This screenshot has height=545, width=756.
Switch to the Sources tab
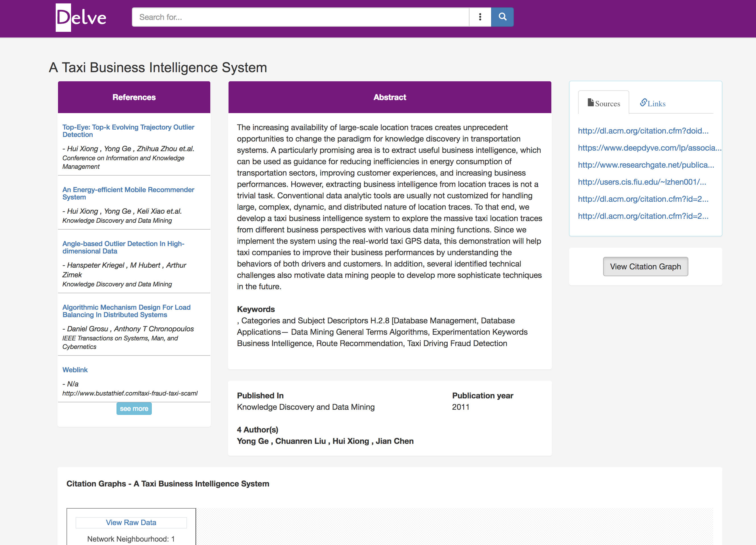coord(604,103)
